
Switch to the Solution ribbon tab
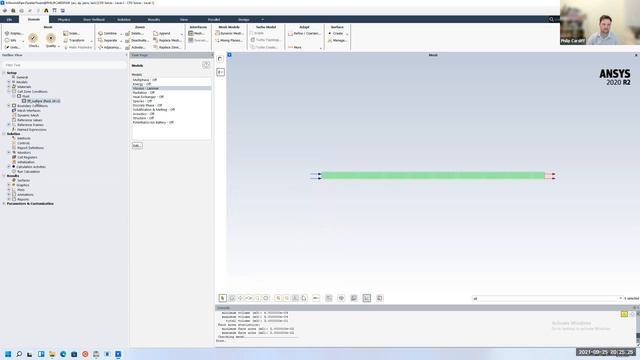coord(124,19)
